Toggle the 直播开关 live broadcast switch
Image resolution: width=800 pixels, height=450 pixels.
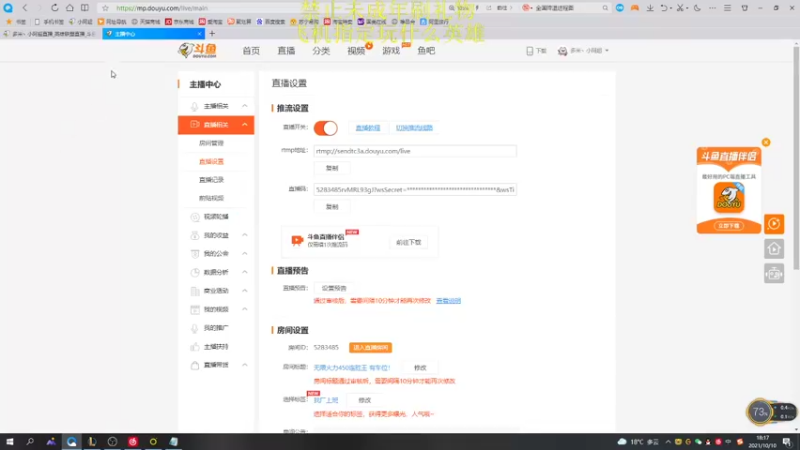[x=326, y=128]
